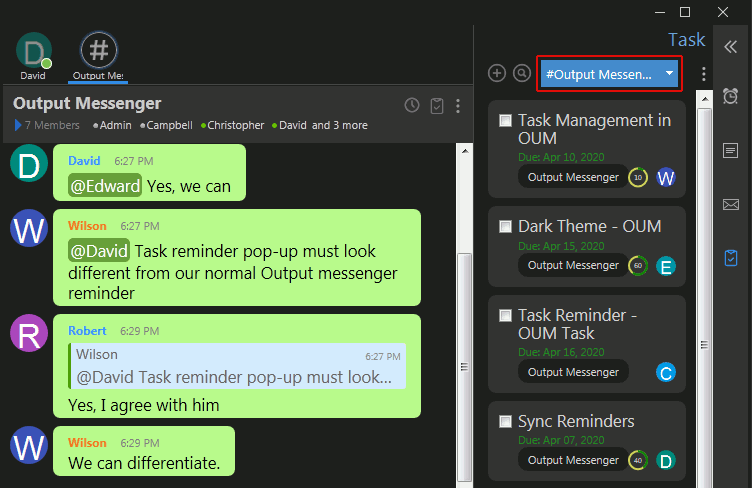Click 'Due: Apr 16, 2020' date
This screenshot has width=752, height=488.
pos(561,352)
